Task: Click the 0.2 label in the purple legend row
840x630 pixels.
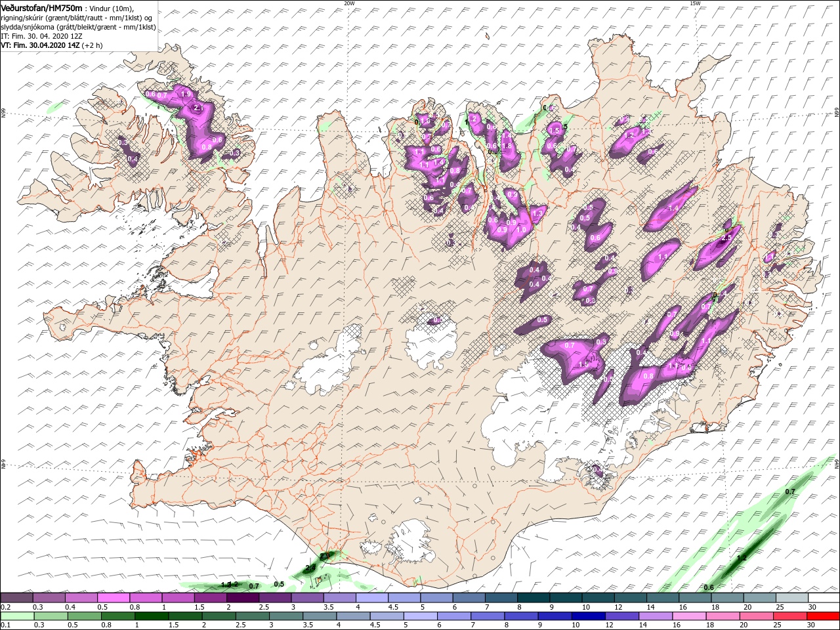Action: (5, 607)
